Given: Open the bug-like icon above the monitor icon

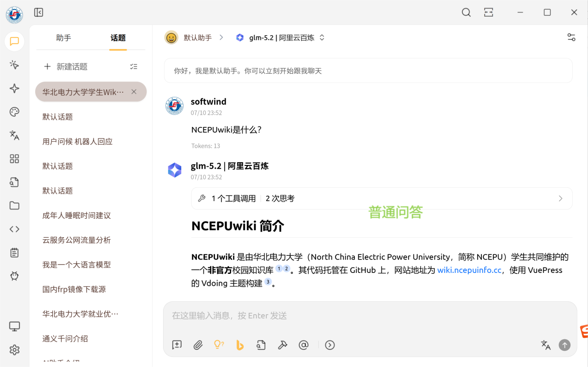Looking at the screenshot, I should pos(14,276).
